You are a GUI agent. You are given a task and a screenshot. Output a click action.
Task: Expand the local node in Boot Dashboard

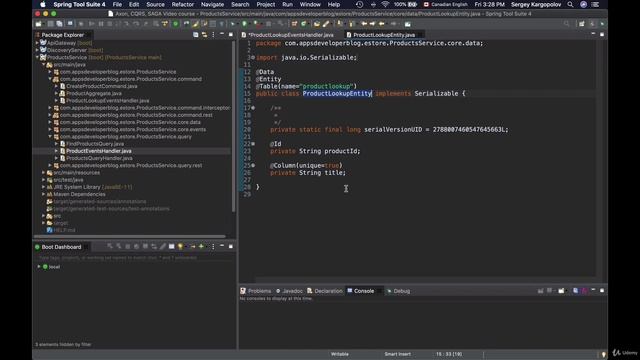click(x=39, y=267)
